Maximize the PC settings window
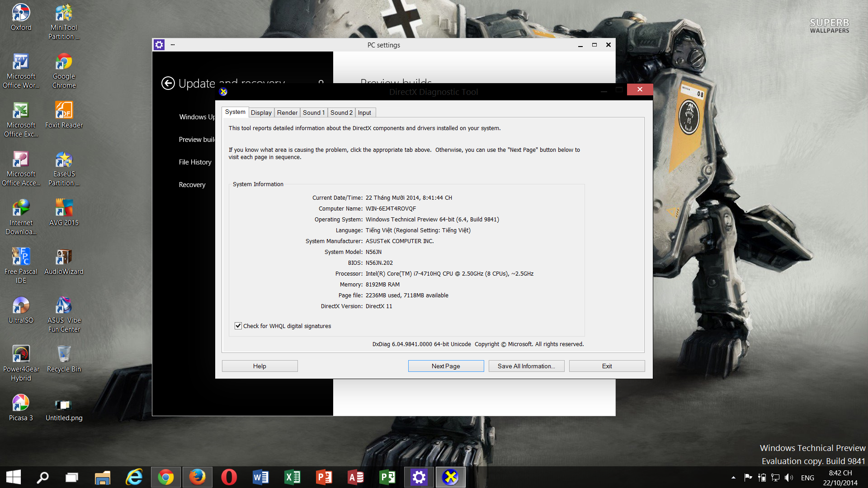The width and height of the screenshot is (868, 488). (594, 45)
